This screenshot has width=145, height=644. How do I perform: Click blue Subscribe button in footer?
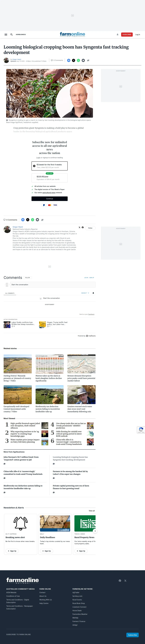132,635
